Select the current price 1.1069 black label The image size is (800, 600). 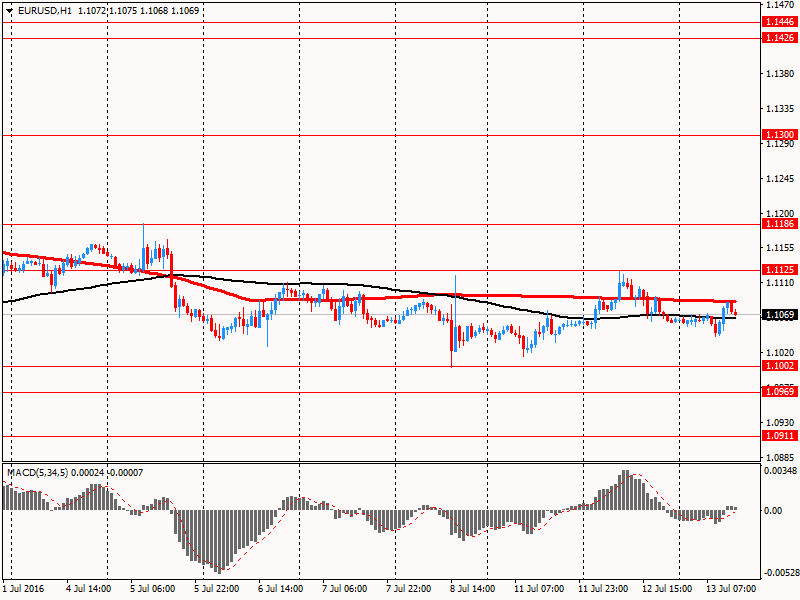pyautogui.click(x=780, y=315)
